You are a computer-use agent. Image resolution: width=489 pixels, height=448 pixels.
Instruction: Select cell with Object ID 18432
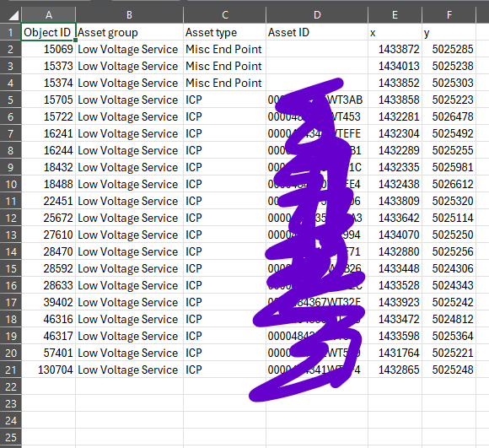pyautogui.click(x=48, y=167)
